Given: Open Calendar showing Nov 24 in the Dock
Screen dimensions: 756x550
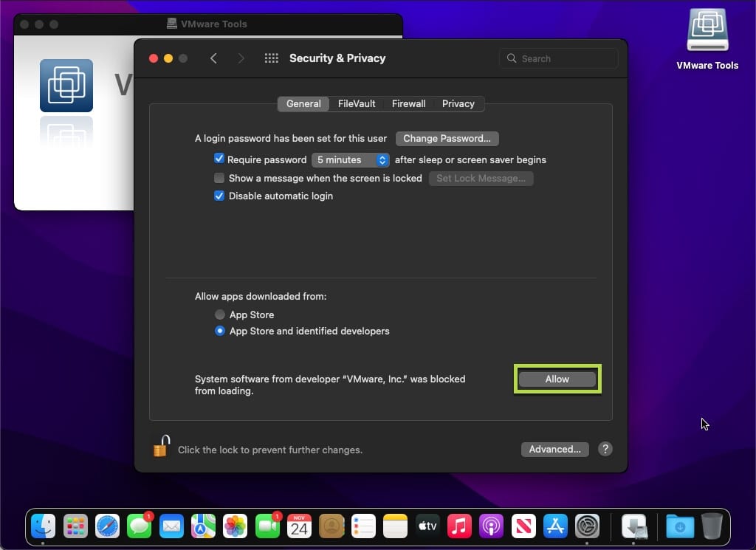Looking at the screenshot, I should pos(299,526).
